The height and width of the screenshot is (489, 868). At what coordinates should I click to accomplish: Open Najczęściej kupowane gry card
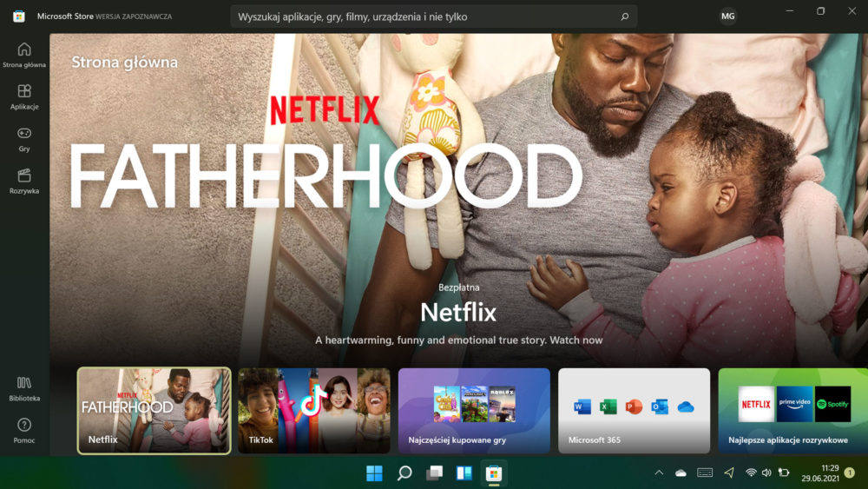coord(474,411)
